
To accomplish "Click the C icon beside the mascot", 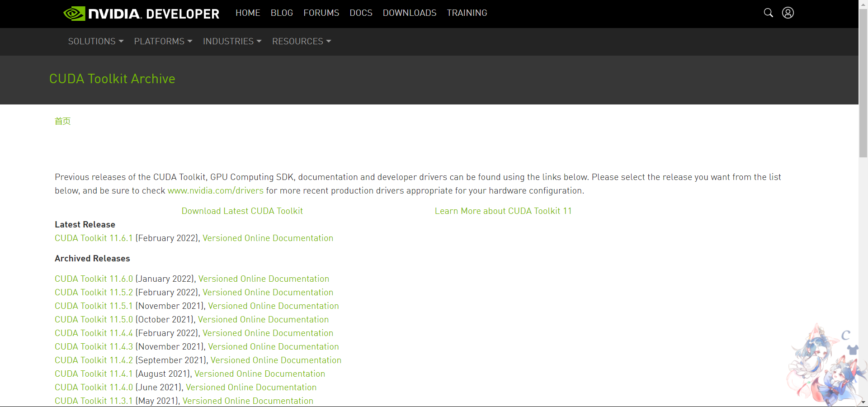I will [x=846, y=335].
